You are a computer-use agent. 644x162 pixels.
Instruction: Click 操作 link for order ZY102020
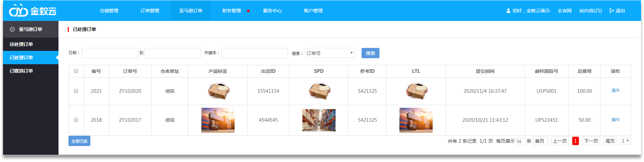click(615, 90)
